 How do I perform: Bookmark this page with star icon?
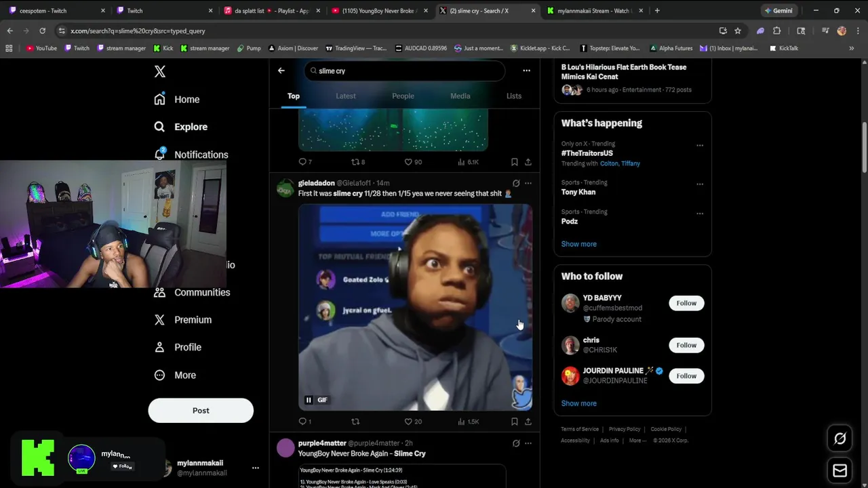[x=738, y=30]
